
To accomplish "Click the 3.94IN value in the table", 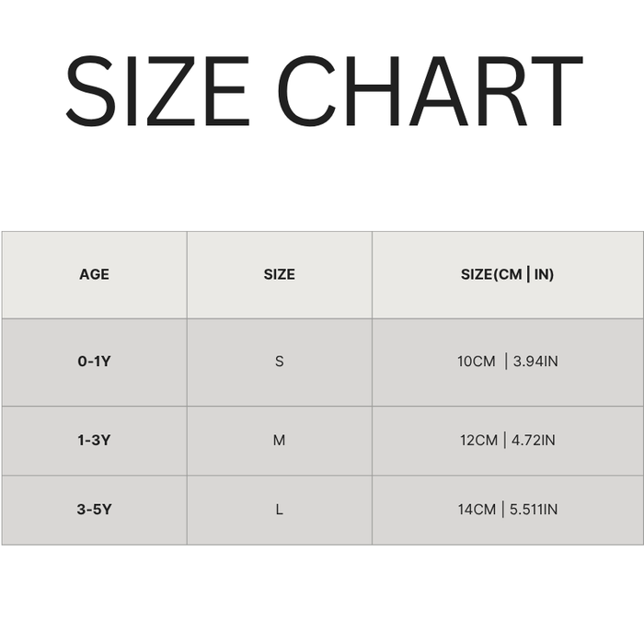I will tap(535, 362).
